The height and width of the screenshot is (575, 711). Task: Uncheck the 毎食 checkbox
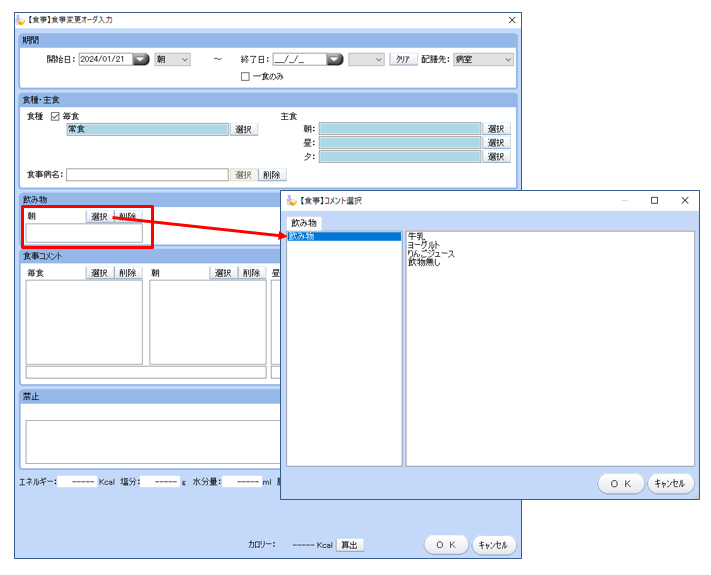point(55,117)
